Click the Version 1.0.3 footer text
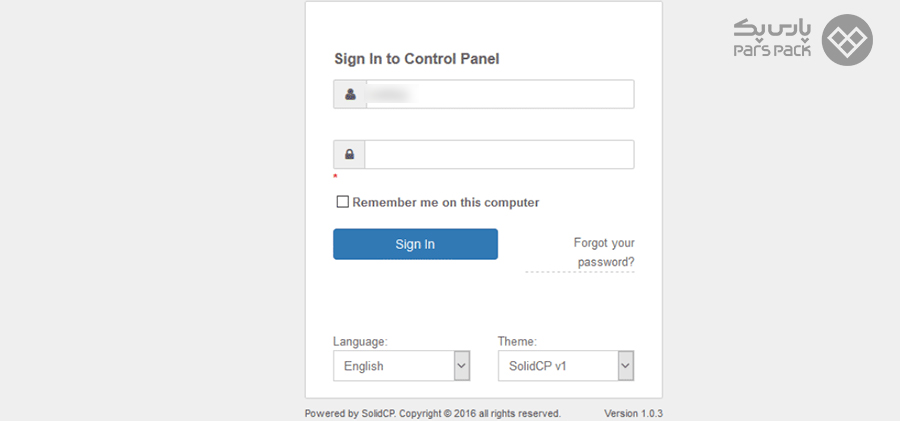This screenshot has width=900, height=421. tap(633, 413)
